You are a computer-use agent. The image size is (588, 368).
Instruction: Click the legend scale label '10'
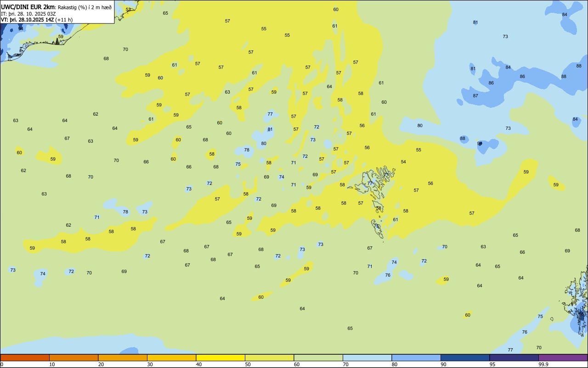(52, 364)
